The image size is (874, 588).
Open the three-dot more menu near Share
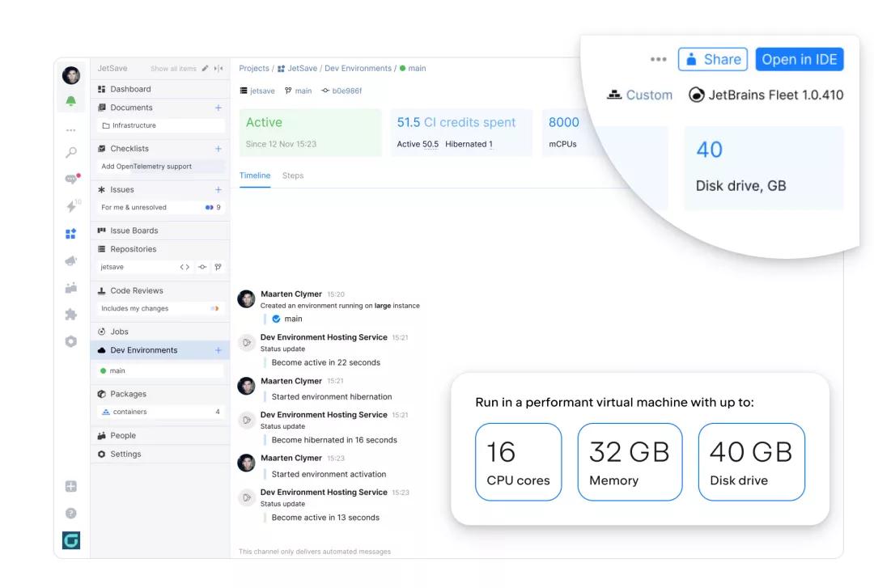[x=658, y=59]
